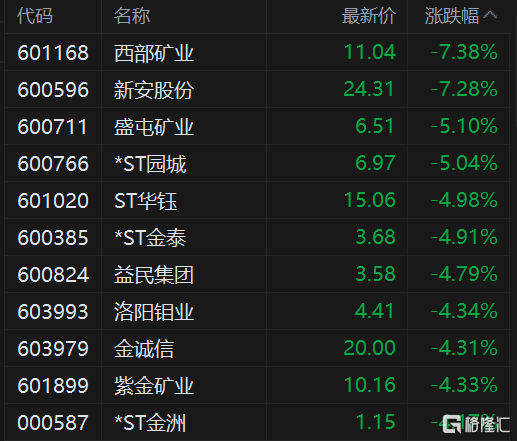Click change value -4.91%
Viewport: 517px width, 441px height.
[464, 237]
